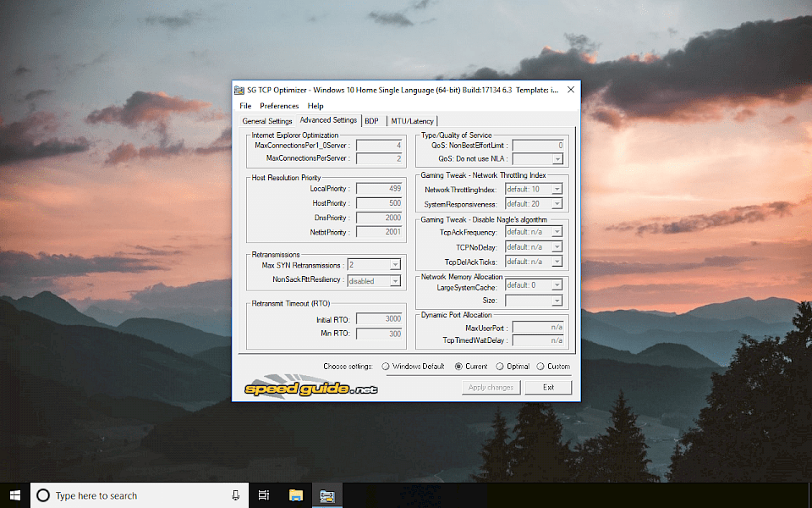Click the Cortana circle icon
This screenshot has width=812, height=508.
tap(43, 495)
